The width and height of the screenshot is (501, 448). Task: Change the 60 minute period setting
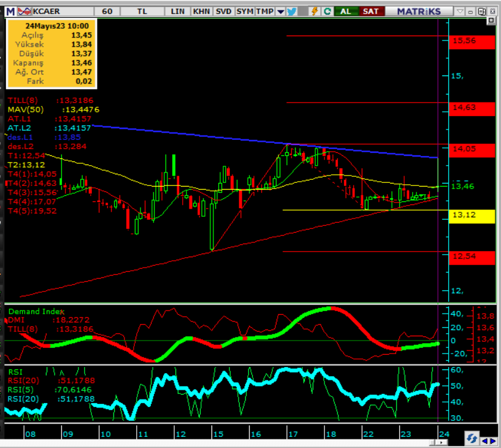point(107,12)
